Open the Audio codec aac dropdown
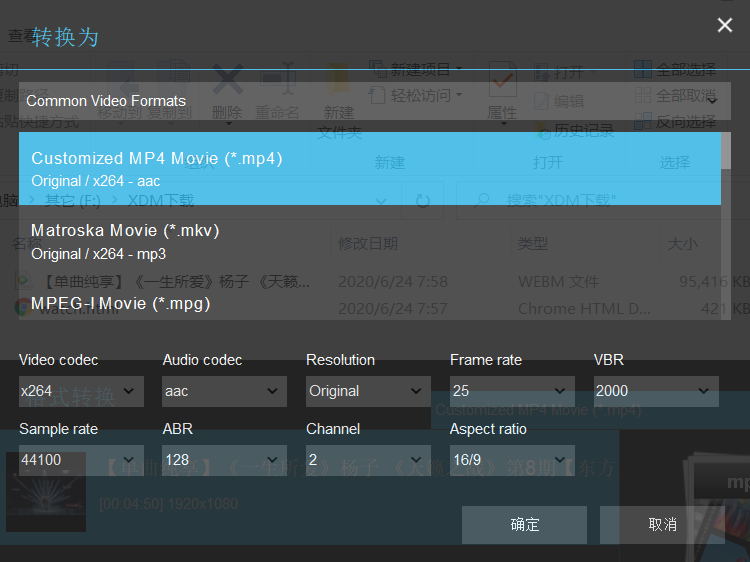The height and width of the screenshot is (562, 750). (224, 391)
